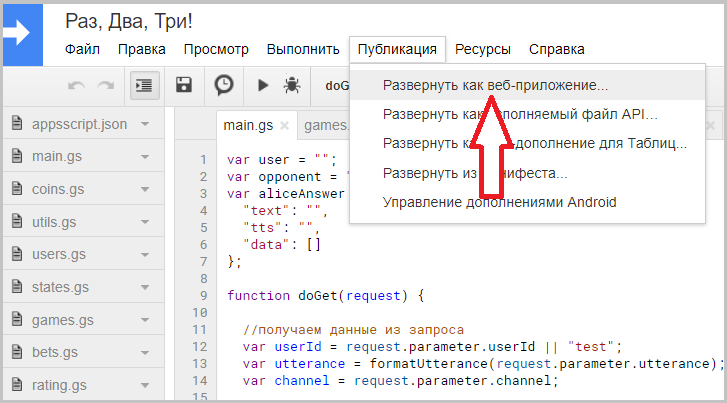Open the Файл menu
The image size is (727, 403).
[83, 49]
